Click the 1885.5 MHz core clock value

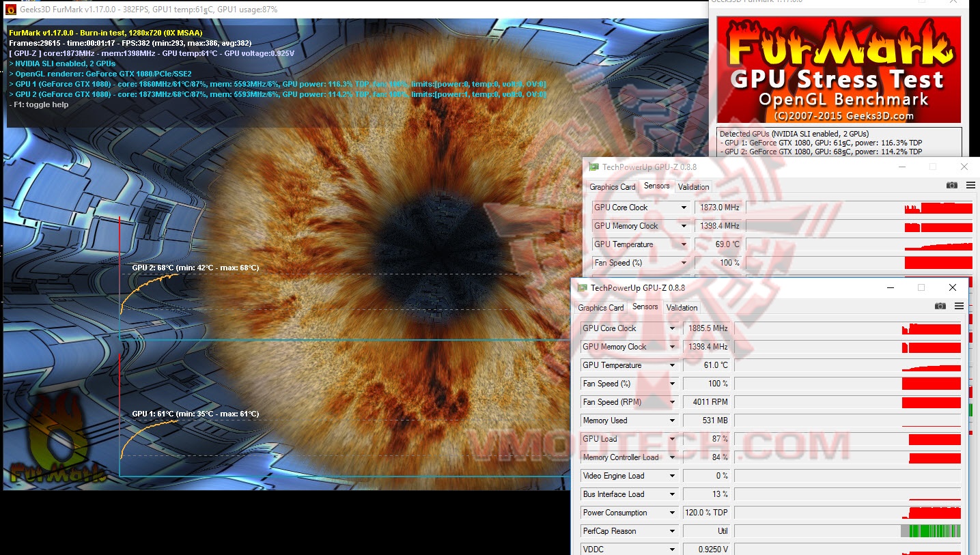[x=708, y=328]
